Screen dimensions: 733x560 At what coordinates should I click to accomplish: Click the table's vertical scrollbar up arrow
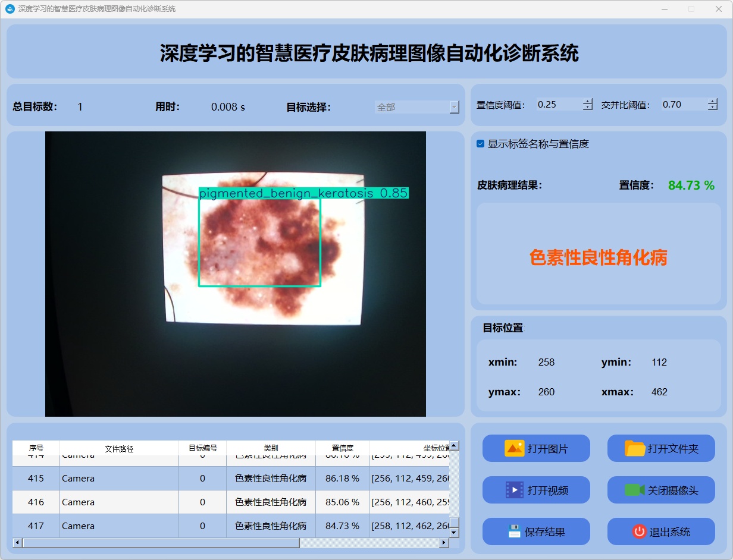coord(454,445)
